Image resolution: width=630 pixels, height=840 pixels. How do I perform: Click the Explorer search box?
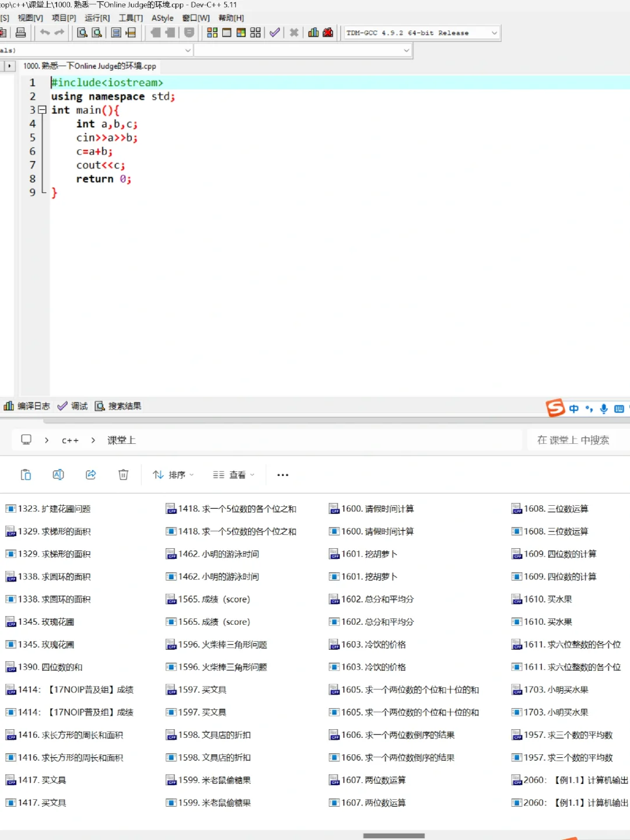pyautogui.click(x=575, y=440)
